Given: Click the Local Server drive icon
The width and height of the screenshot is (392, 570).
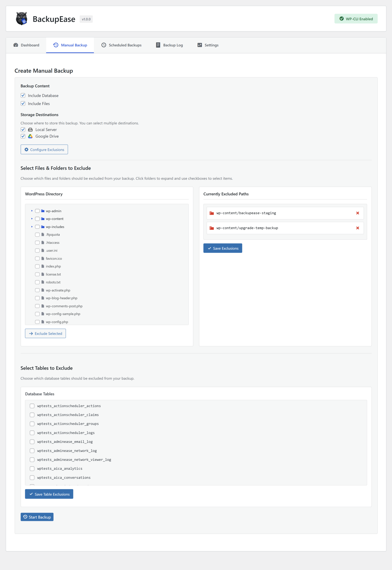Looking at the screenshot, I should pyautogui.click(x=30, y=130).
